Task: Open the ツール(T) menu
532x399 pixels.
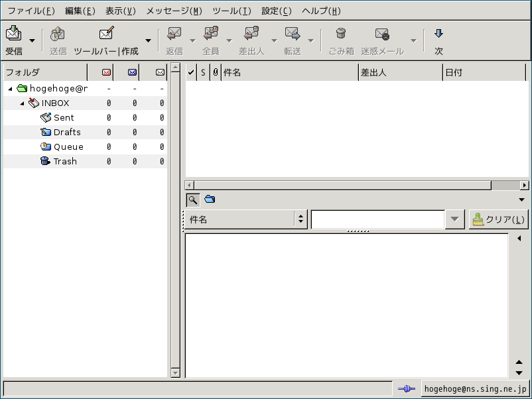Action: tap(232, 11)
